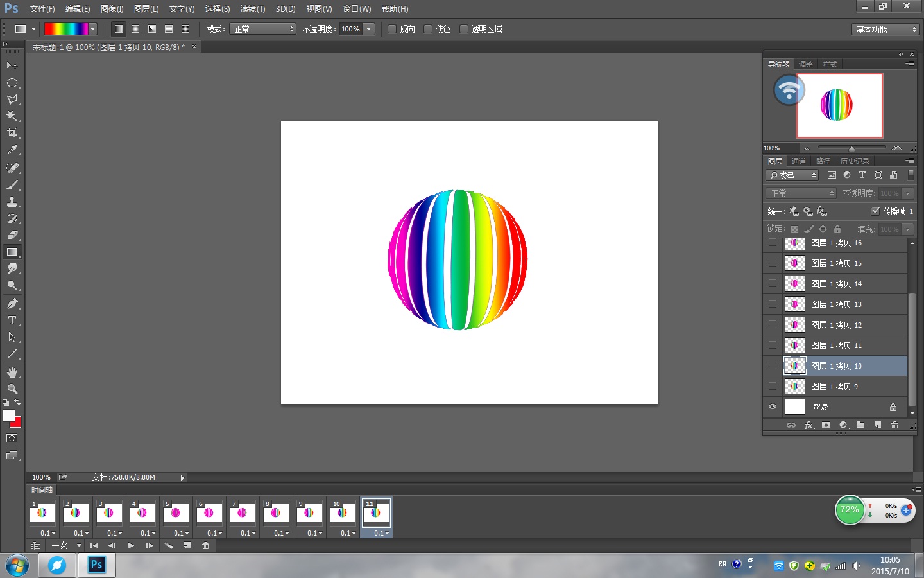Select the Elliptical Marquee tool

click(12, 83)
